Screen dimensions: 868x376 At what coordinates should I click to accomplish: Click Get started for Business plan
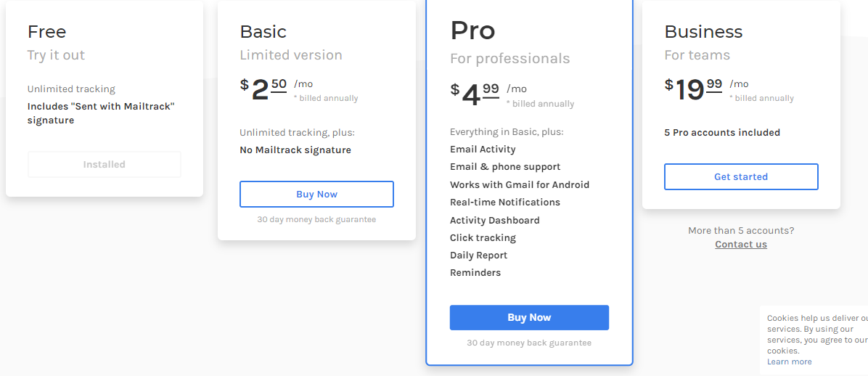click(741, 176)
